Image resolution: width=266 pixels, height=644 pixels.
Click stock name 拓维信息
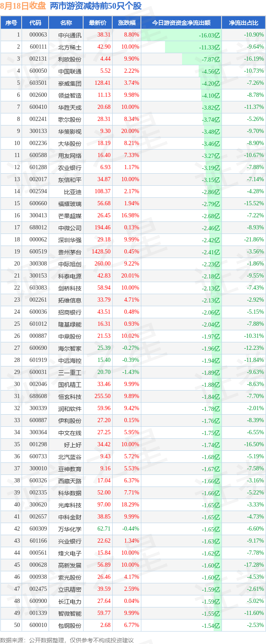(x=70, y=300)
